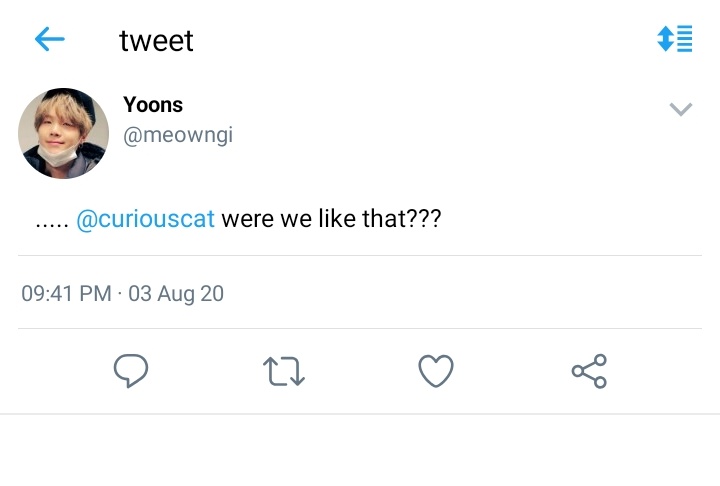720x486 pixels.
Task: Expand tweet options with the chevron arrow
Action: [681, 109]
